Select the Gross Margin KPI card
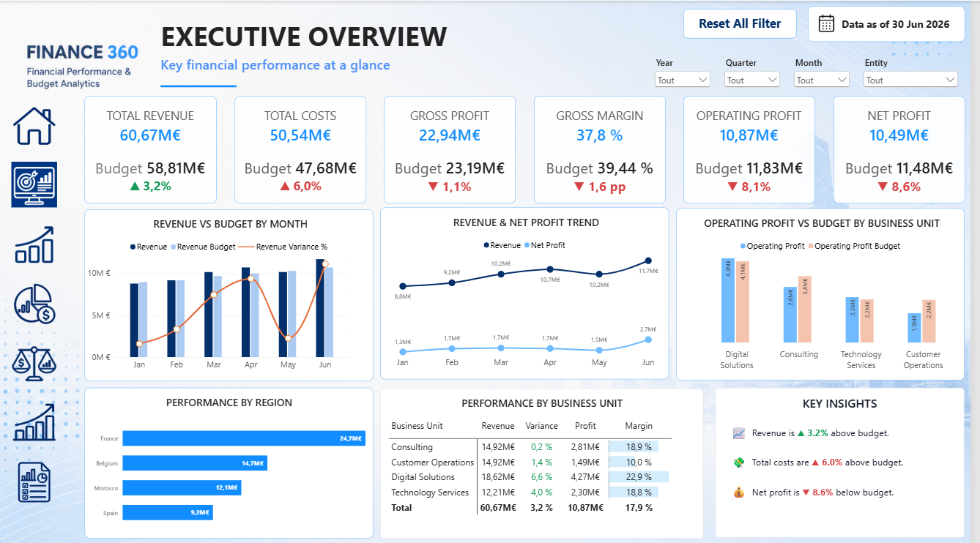Screen dimensions: 980x543 click(x=599, y=149)
